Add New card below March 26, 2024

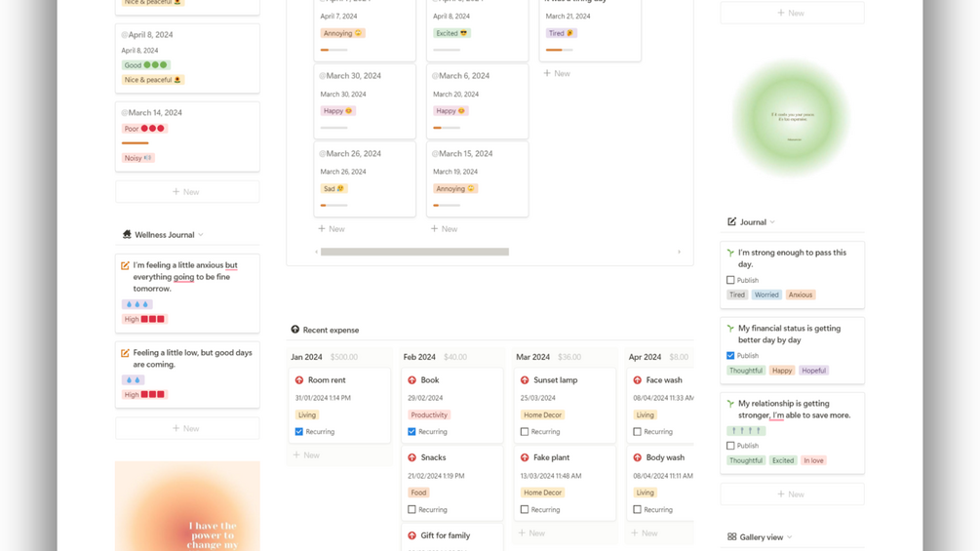[x=332, y=228]
